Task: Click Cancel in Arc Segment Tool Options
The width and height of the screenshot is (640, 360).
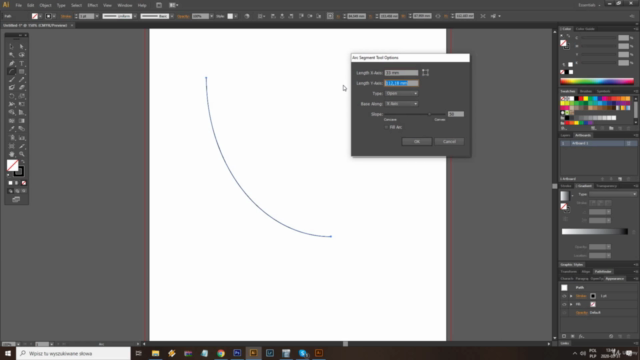Action: [449, 142]
